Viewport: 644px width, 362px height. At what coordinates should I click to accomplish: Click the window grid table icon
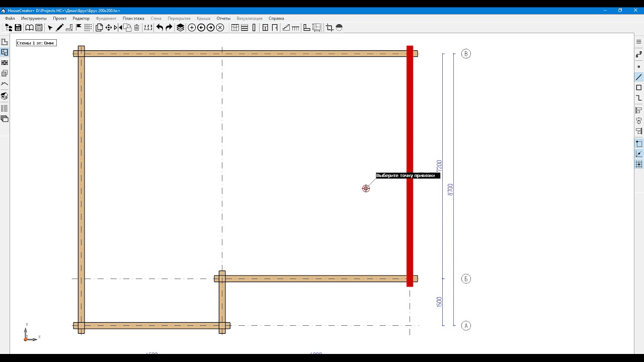coord(235,28)
